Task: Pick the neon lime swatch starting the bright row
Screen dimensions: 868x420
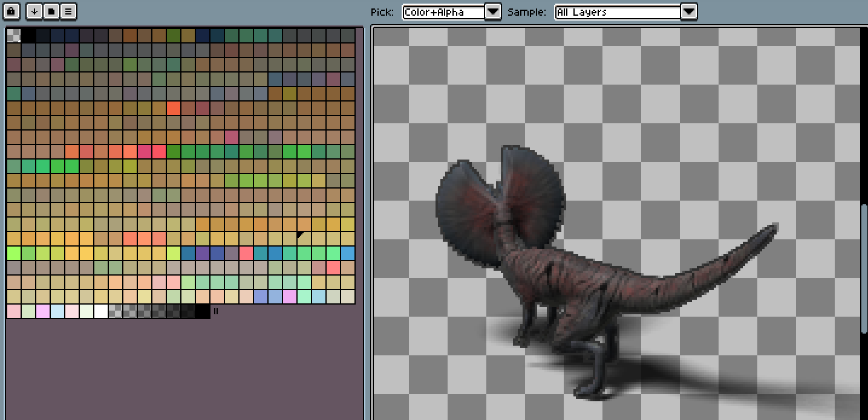Action: click(13, 253)
